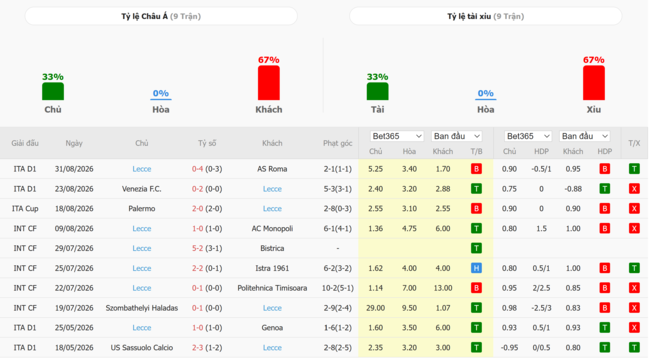Click the Politehnica Timisoara team name
This screenshot has width=650, height=362.
pos(272,288)
